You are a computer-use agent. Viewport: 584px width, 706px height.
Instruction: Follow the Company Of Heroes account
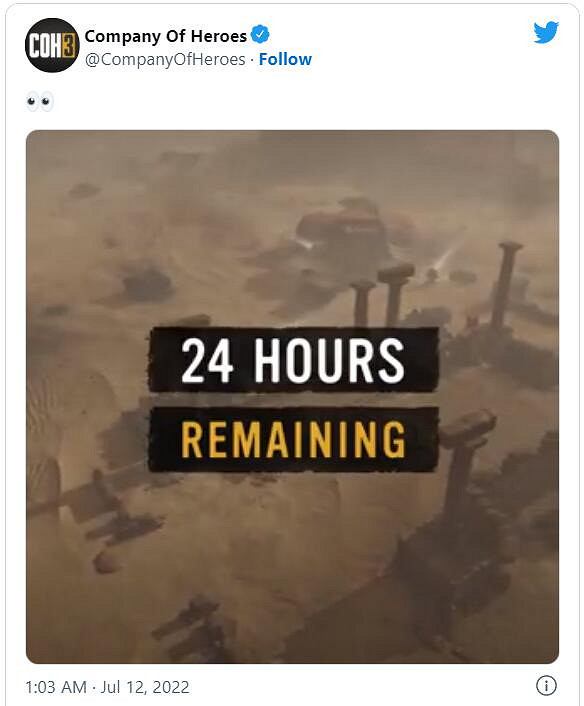point(285,59)
